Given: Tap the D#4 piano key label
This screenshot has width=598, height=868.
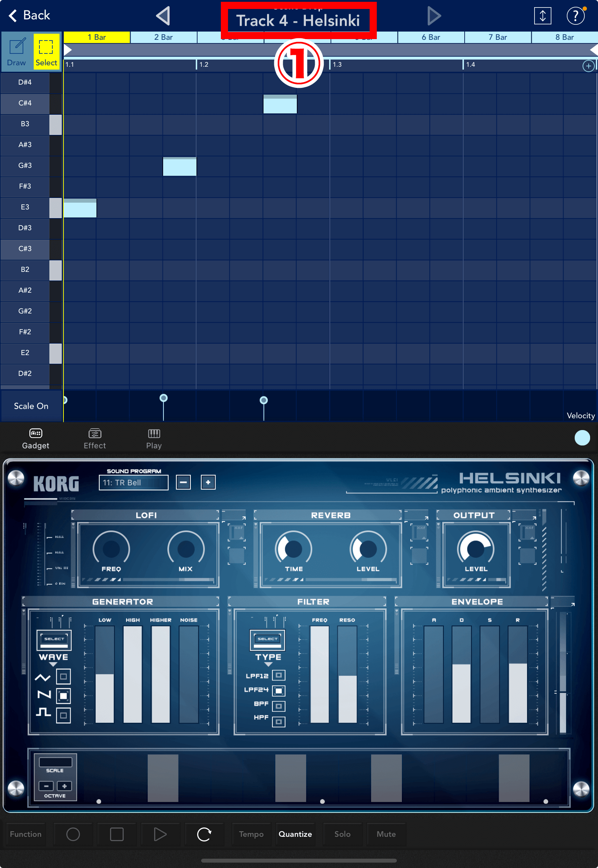Looking at the screenshot, I should [x=25, y=82].
